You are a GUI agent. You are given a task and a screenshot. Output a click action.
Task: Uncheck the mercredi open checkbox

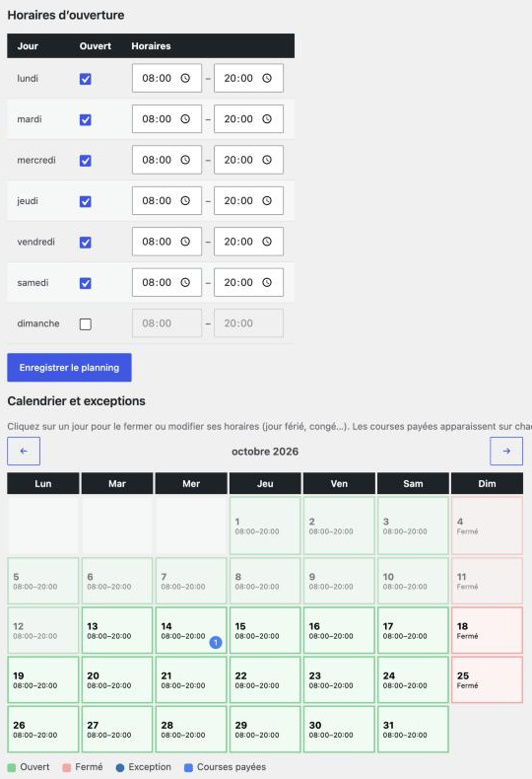point(86,161)
